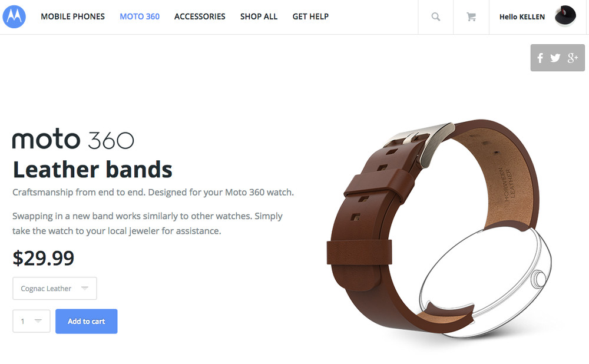
Task: Click Hello KELLEN account link
Action: pos(522,17)
